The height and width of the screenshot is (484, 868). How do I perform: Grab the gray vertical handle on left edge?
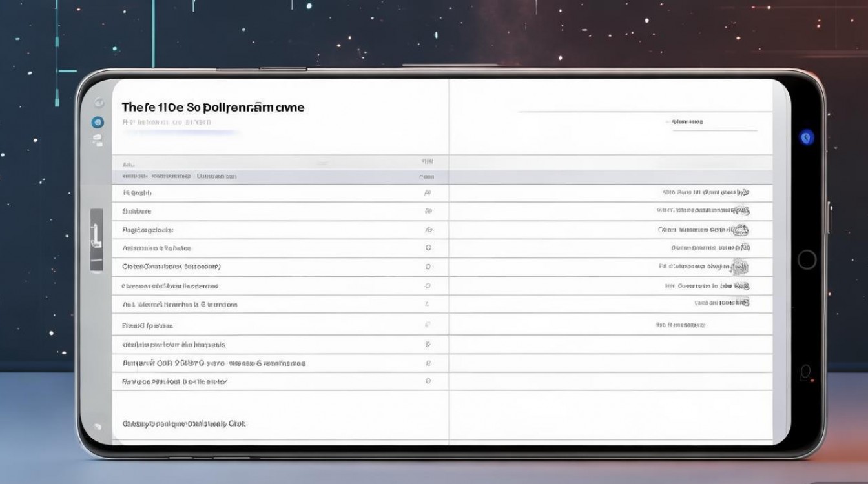point(96,240)
